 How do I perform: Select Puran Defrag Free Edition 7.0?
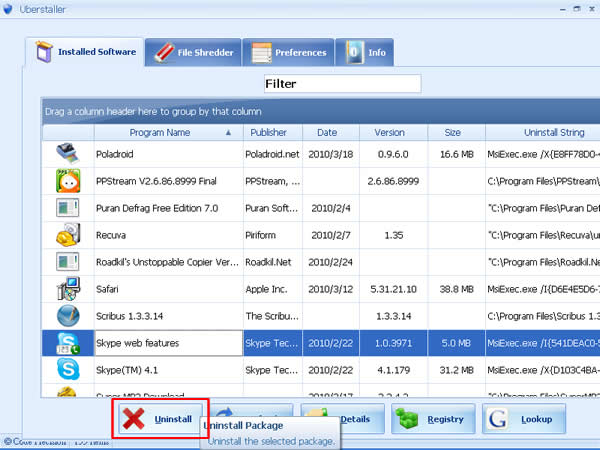pyautogui.click(x=157, y=208)
